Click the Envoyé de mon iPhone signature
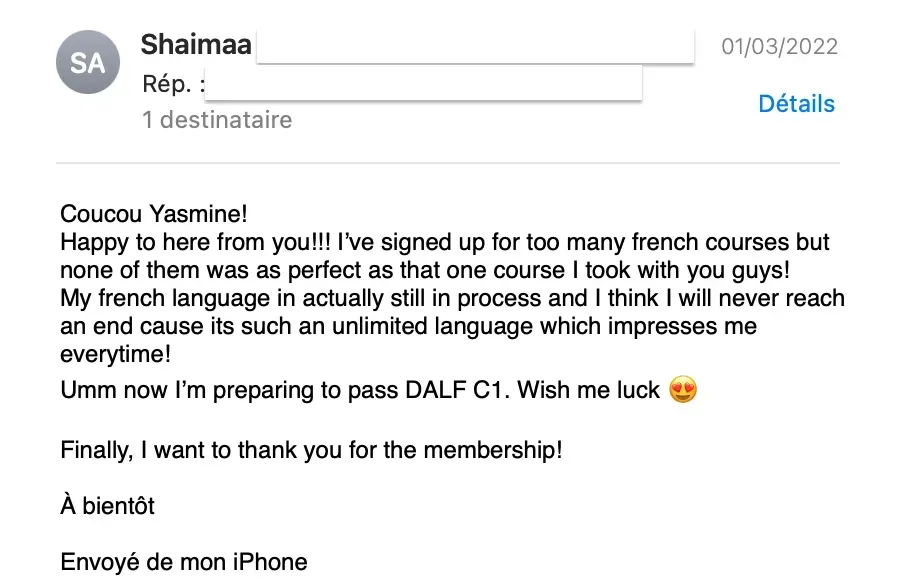Image resolution: width=906 pixels, height=586 pixels. click(184, 562)
